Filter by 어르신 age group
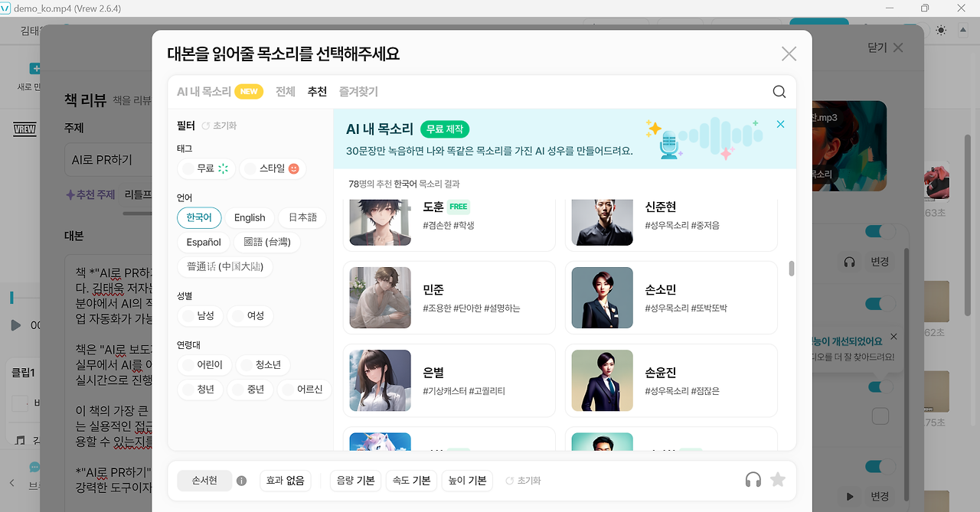The height and width of the screenshot is (512, 980). [x=304, y=389]
